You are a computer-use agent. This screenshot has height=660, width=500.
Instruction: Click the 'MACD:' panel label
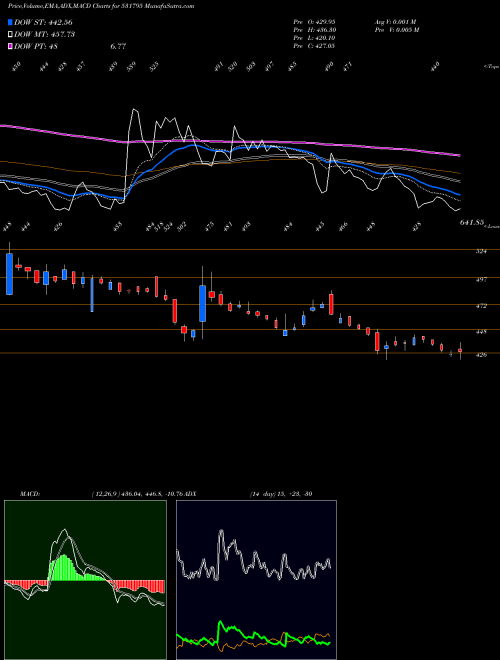(29, 494)
